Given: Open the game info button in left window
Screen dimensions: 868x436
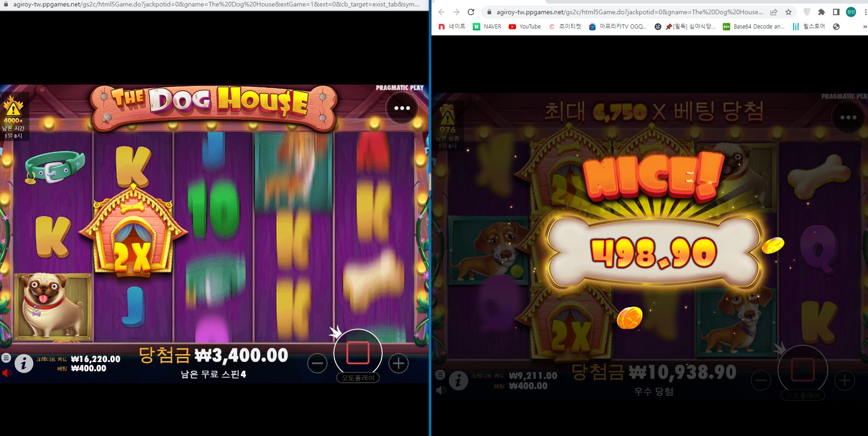Looking at the screenshot, I should 24,364.
